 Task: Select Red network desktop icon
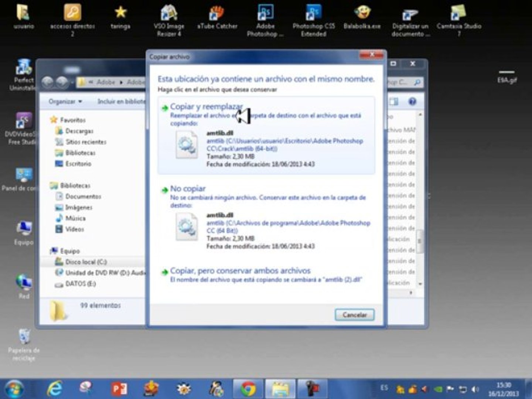(x=24, y=287)
